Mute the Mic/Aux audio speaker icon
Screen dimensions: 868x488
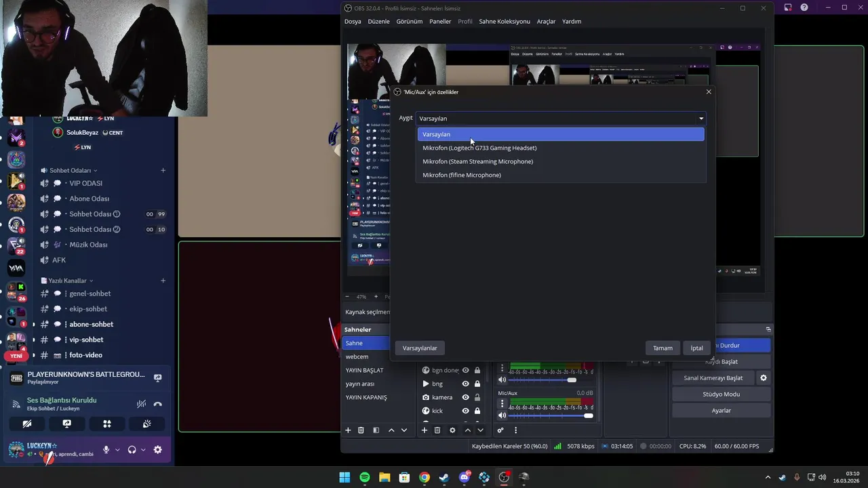tap(502, 415)
